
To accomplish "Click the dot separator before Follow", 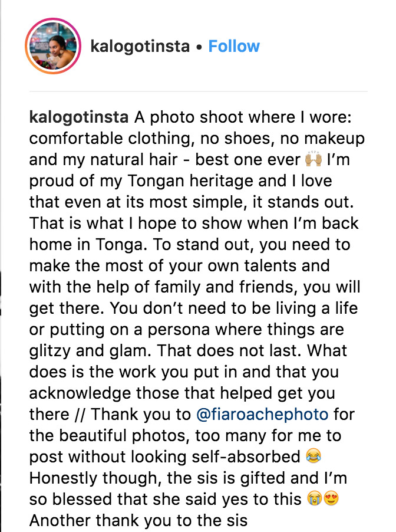I will 199,48.
